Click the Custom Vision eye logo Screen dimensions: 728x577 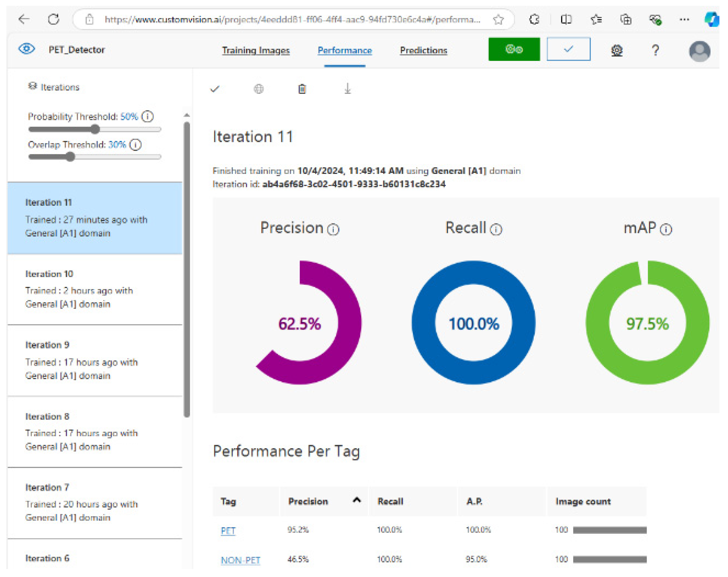tap(27, 49)
